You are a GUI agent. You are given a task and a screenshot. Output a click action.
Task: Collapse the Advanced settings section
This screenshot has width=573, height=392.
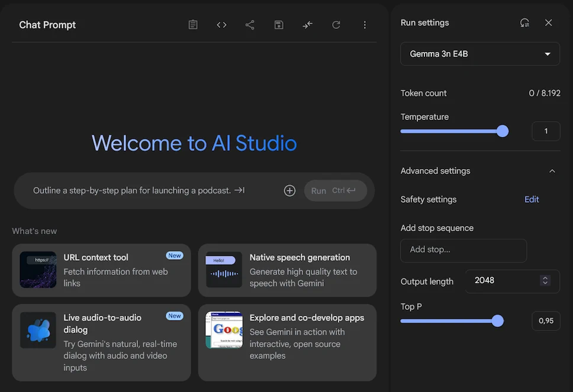(552, 171)
